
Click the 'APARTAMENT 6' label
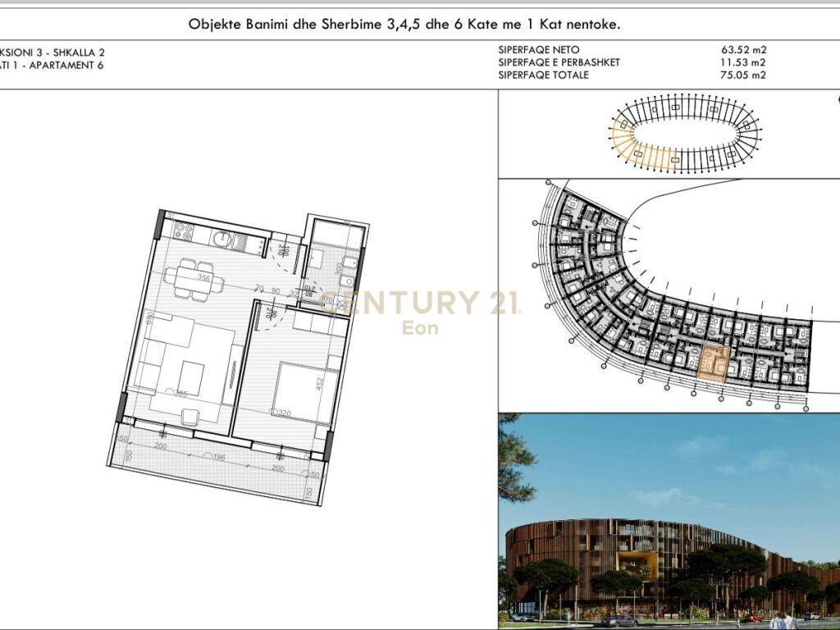[x=66, y=66]
